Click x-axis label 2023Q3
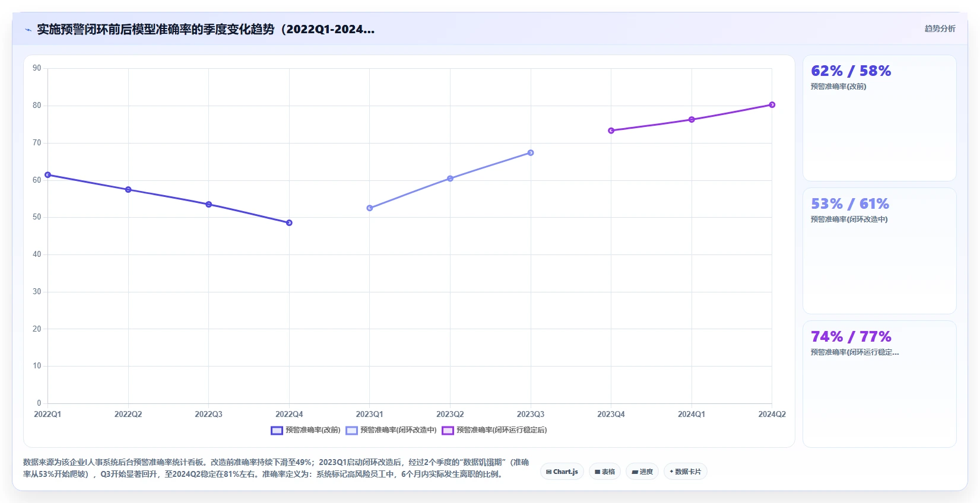 pyautogui.click(x=531, y=414)
